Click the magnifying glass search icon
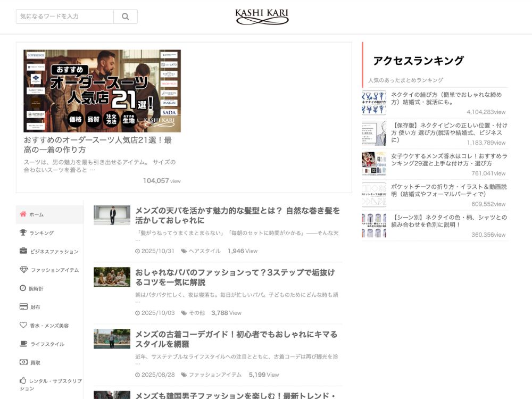532x399 pixels. 125,16
